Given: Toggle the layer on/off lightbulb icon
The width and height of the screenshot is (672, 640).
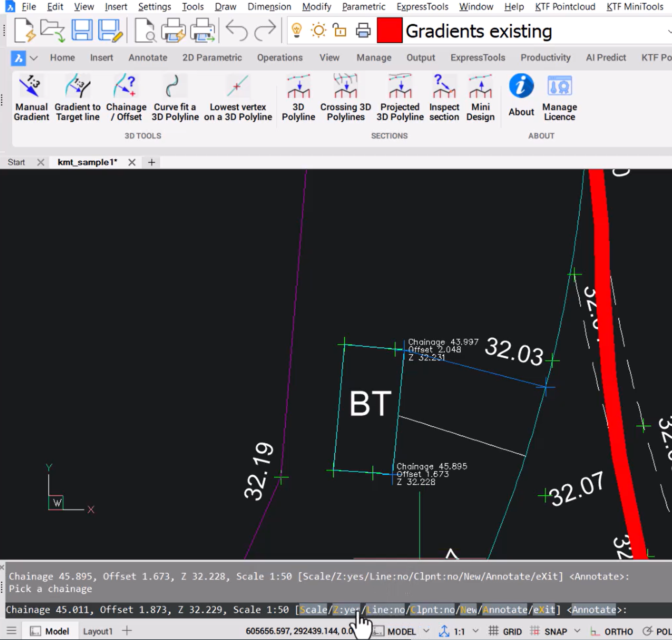Looking at the screenshot, I should (x=297, y=30).
